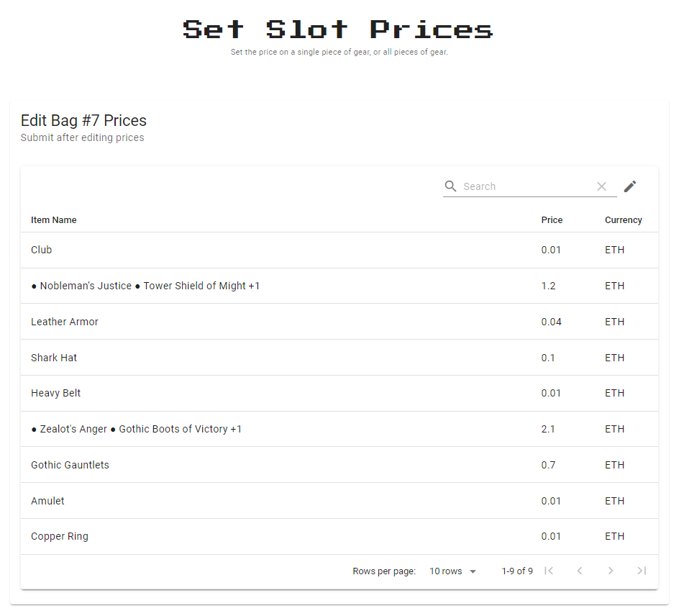Sort by the Item Name column header

pos(53,219)
